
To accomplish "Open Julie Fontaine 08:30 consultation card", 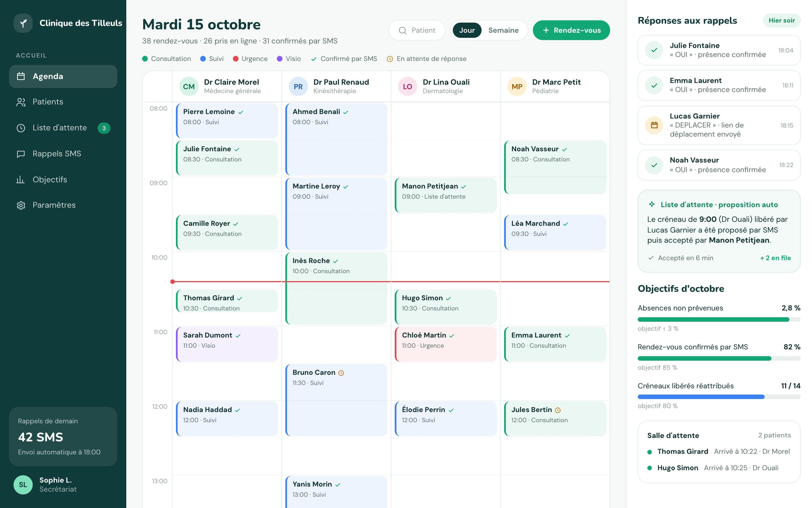I will tap(227, 158).
